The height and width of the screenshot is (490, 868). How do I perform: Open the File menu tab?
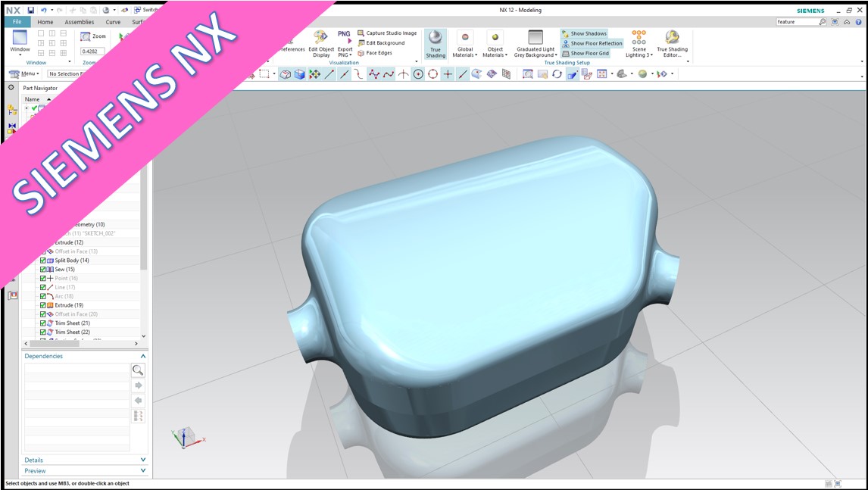click(x=17, y=22)
